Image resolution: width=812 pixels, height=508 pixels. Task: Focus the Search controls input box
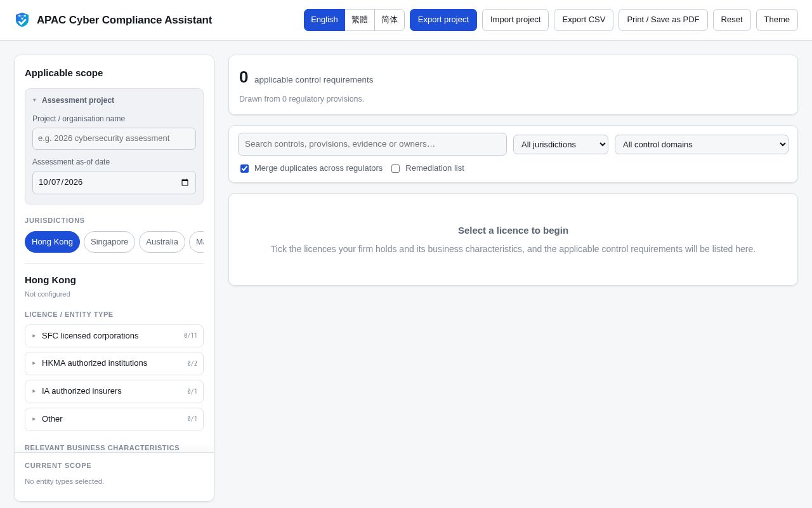372,144
